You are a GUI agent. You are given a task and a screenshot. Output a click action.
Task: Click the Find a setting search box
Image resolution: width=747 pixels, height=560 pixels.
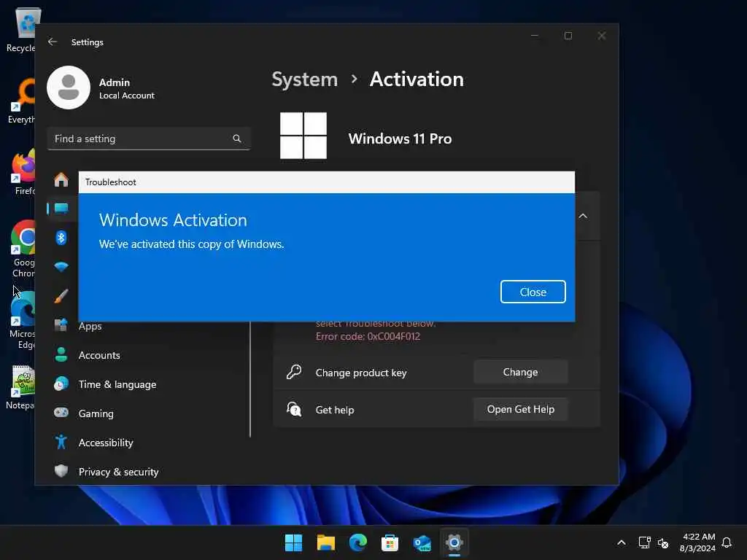149,139
